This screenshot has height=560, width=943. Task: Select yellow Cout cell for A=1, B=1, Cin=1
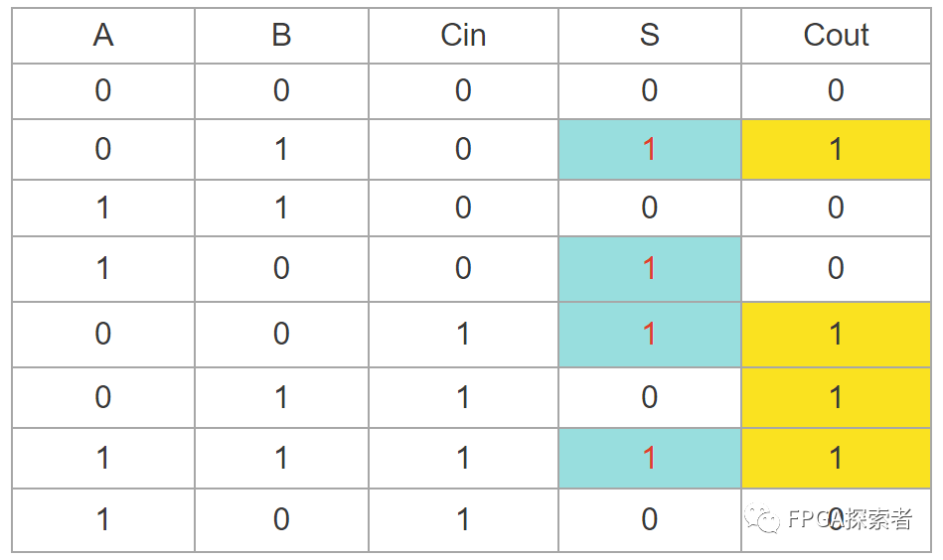836,458
